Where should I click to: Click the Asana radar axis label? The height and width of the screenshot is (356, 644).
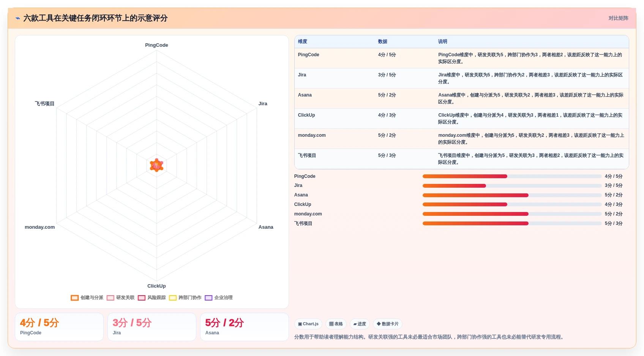click(x=266, y=227)
